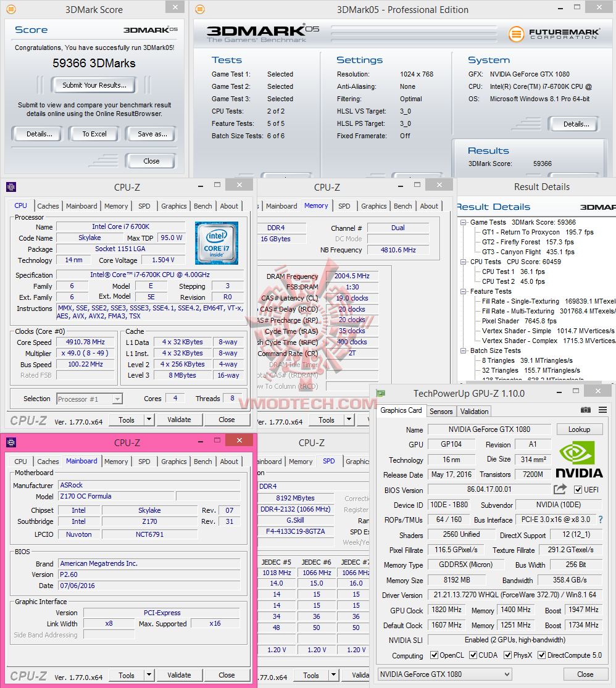Open Tools dropdown arrow in CPU-Z Mainboard window
This screenshot has width=616, height=688.
click(149, 675)
